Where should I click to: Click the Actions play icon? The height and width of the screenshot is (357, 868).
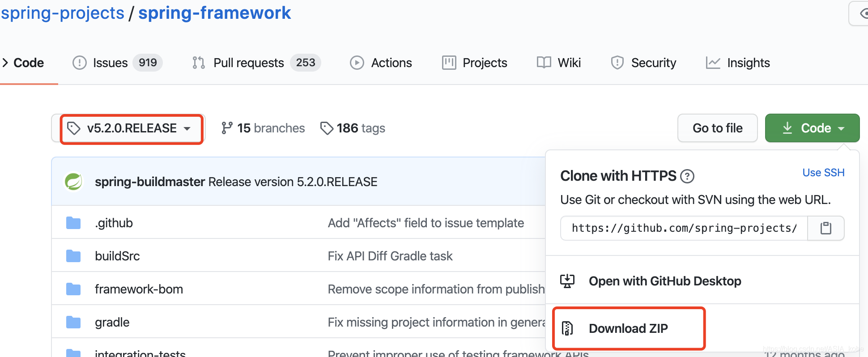tap(357, 63)
